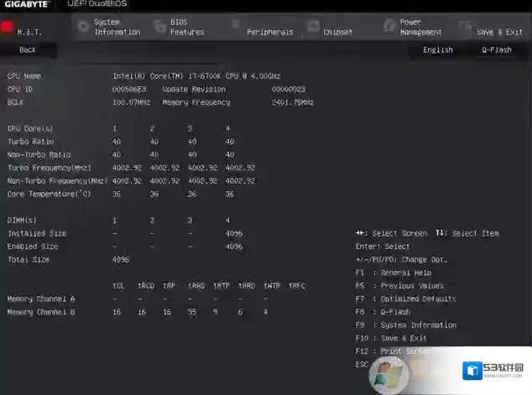Select the Total Size 4096 value
This screenshot has width=532, height=395.
pyautogui.click(x=121, y=260)
